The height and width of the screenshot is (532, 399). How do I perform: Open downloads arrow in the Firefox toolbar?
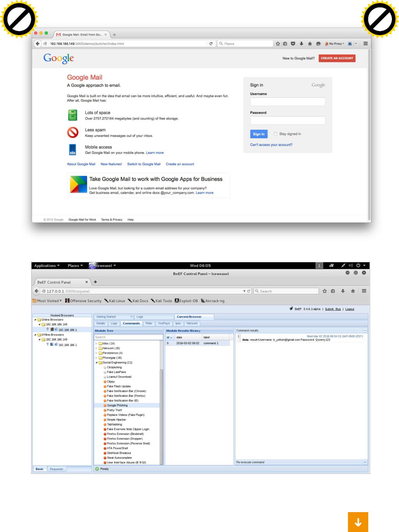point(301,44)
